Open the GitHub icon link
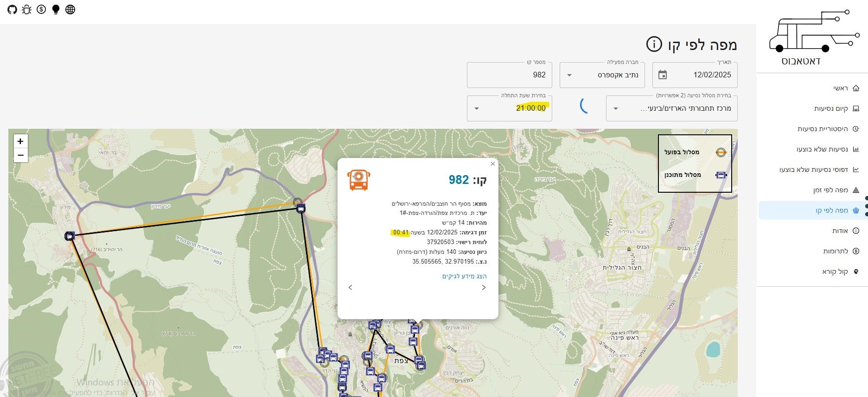Image resolution: width=868 pixels, height=397 pixels. pos(12,10)
